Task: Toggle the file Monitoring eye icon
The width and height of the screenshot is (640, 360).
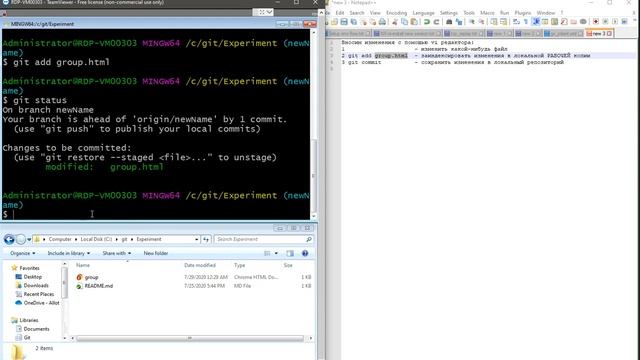Action: [584, 22]
